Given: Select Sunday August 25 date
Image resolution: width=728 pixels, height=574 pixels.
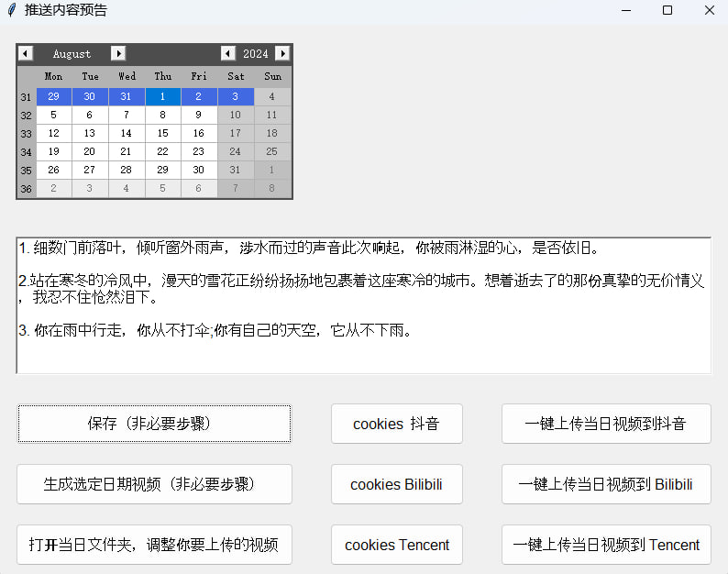Looking at the screenshot, I should click(272, 151).
